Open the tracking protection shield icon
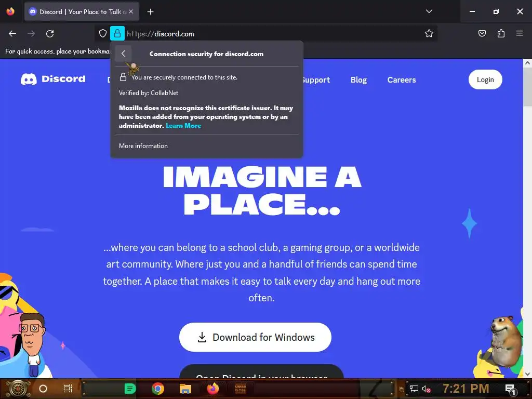Viewport: 532px width, 399px height. [x=103, y=34]
